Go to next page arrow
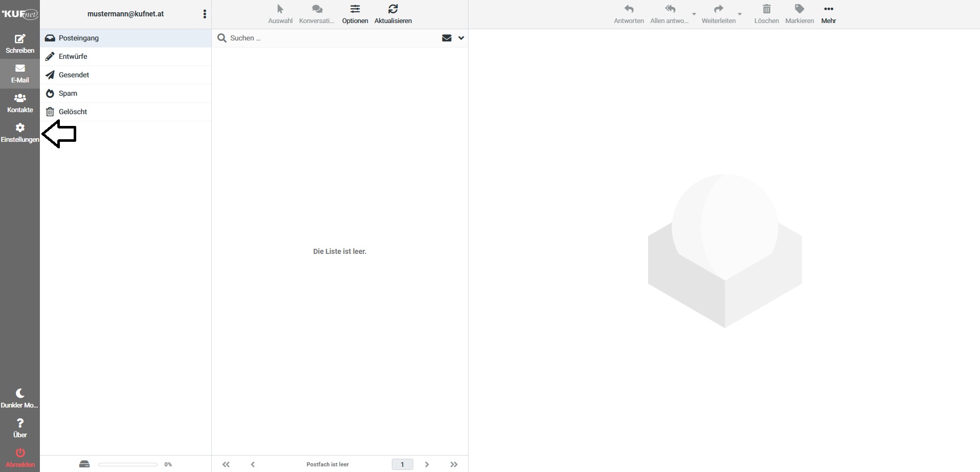 pyautogui.click(x=427, y=464)
